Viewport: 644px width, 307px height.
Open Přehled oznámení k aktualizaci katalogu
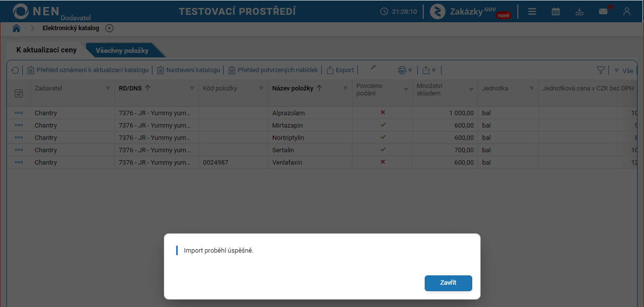click(88, 70)
